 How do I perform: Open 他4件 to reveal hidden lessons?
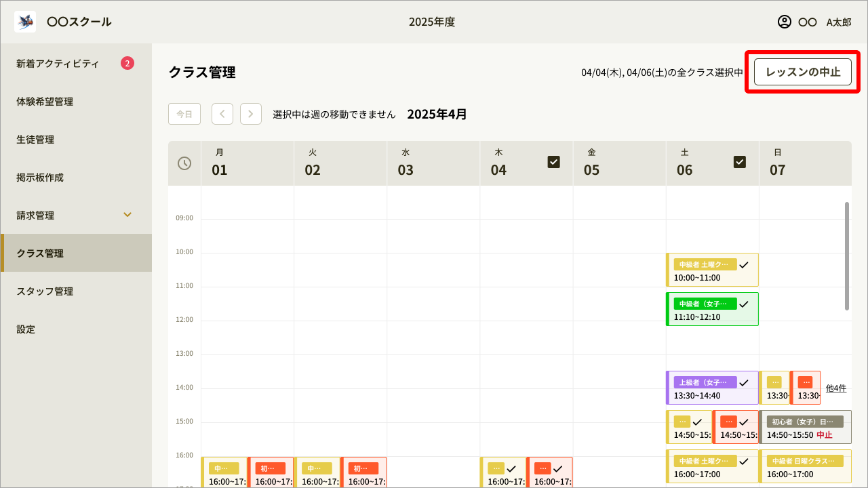pos(836,388)
